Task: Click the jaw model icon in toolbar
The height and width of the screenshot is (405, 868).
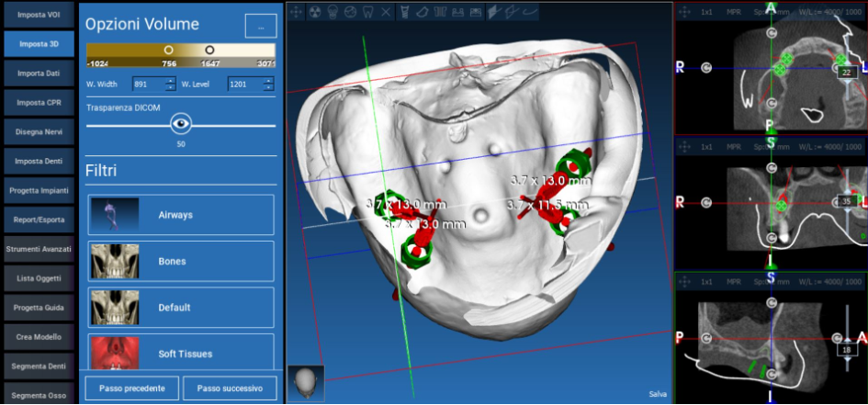Action: (422, 12)
